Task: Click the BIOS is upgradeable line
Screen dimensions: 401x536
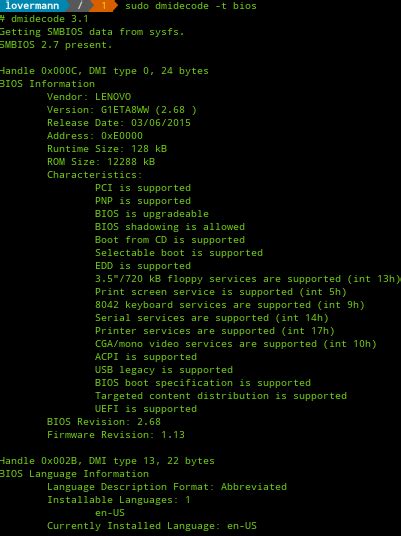Action: pyautogui.click(x=152, y=214)
